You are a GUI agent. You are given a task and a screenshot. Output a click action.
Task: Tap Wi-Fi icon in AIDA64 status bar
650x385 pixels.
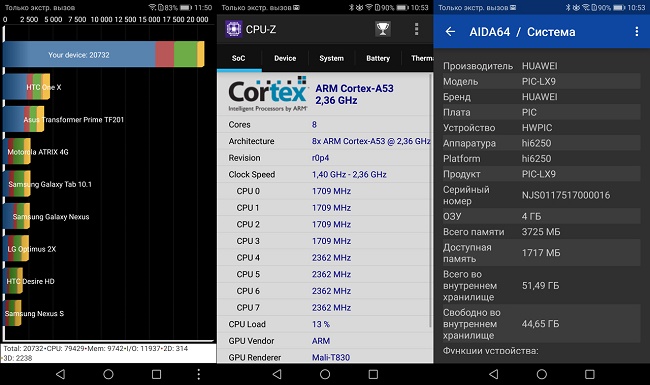586,7
